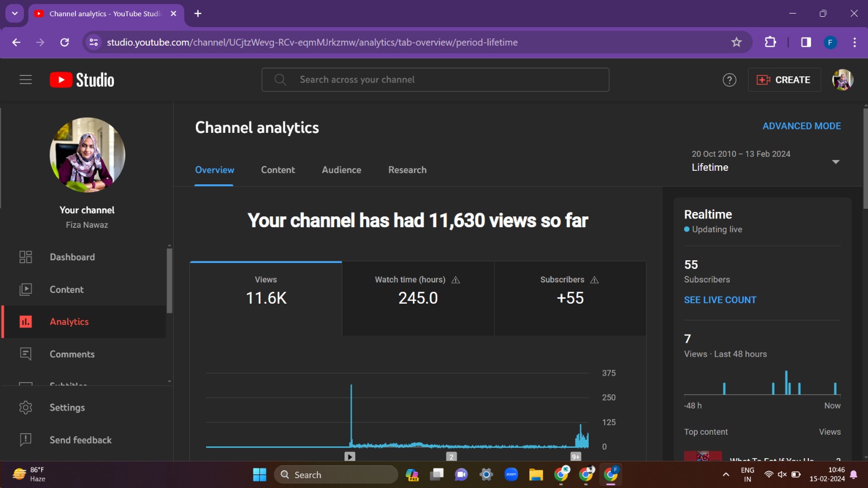This screenshot has width=868, height=488.
Task: Open the hamburger navigation menu
Action: pyautogui.click(x=25, y=80)
